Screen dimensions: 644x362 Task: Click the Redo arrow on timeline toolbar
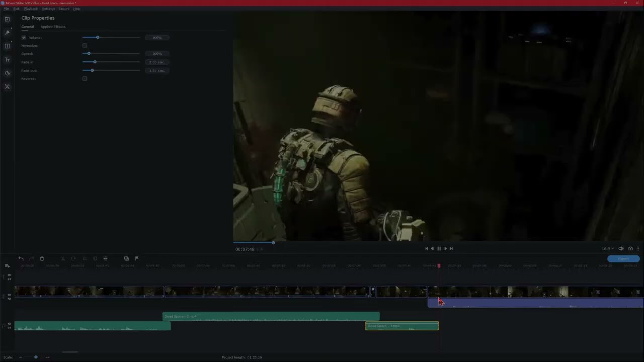(31, 259)
